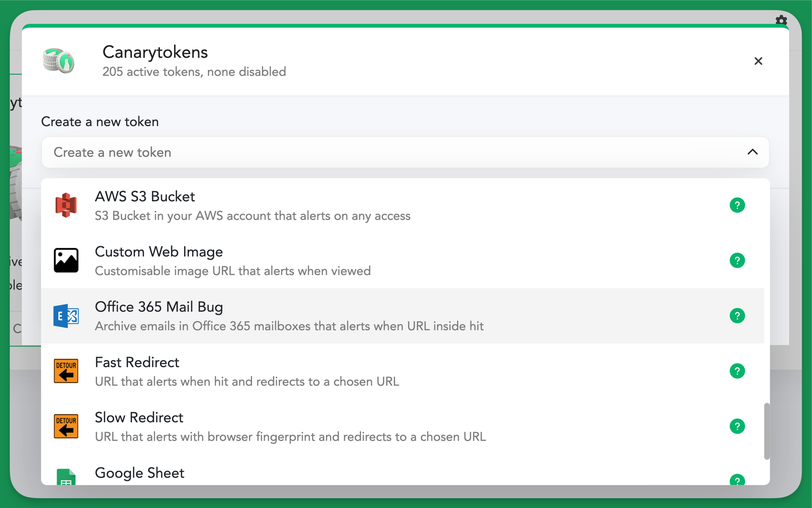
Task: Click the Office 365 Exchange icon
Action: 66,316
